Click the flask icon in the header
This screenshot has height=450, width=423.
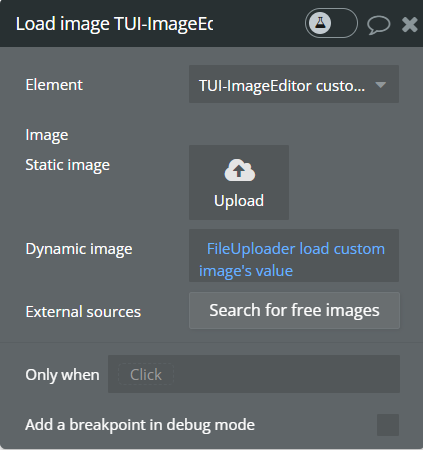click(x=320, y=23)
